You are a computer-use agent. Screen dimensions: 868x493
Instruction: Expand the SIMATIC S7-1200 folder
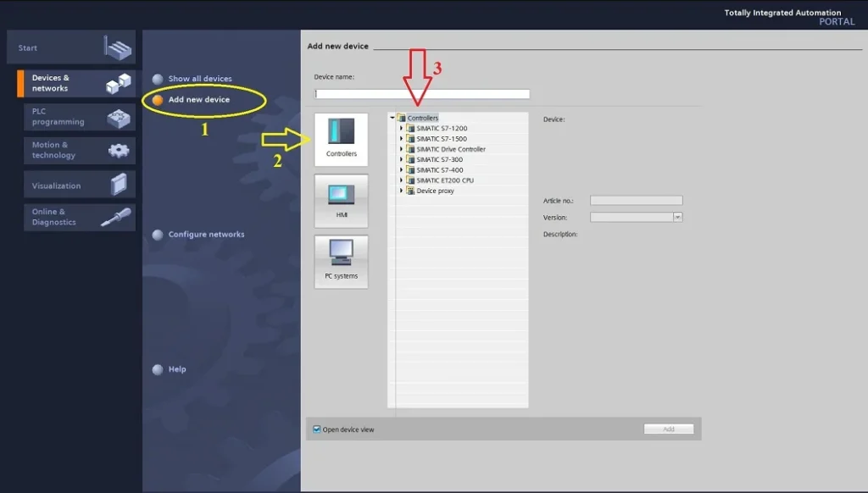point(401,129)
